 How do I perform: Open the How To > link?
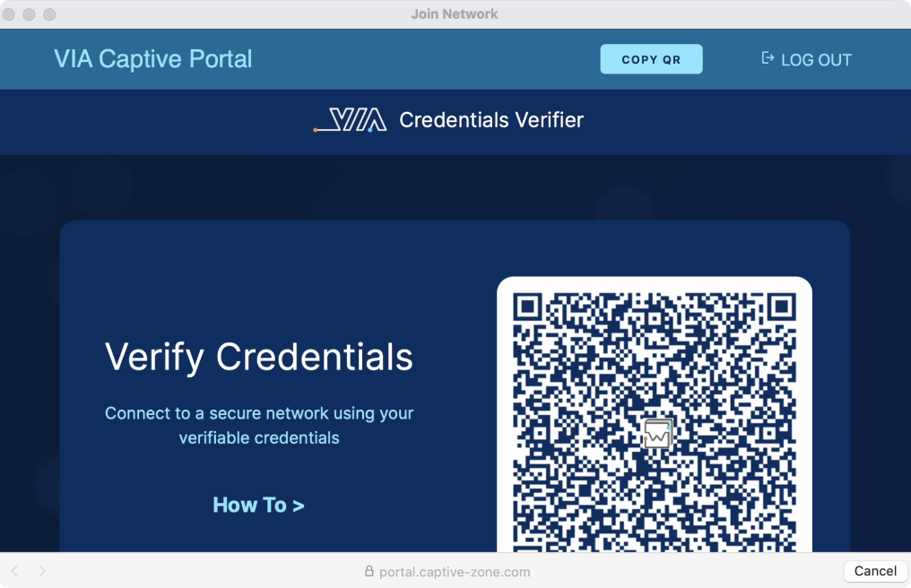[x=258, y=505]
